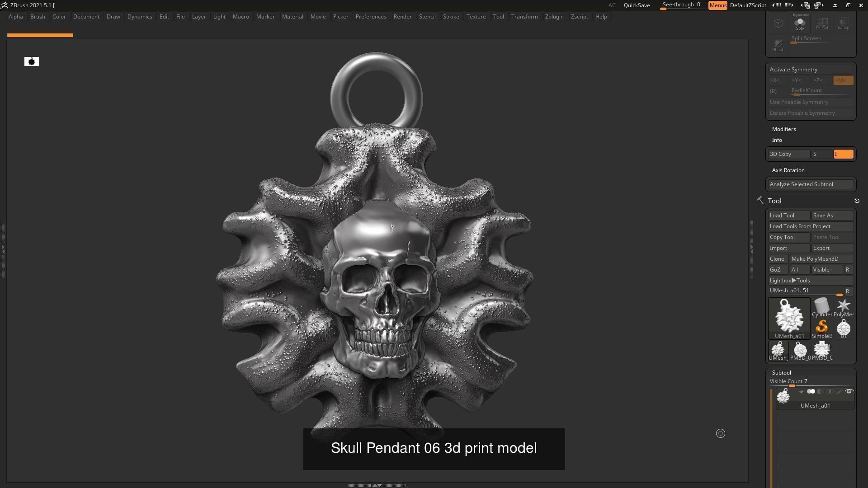868x488 pixels.
Task: Click the large UMesh_a01 current tool thumbnail
Action: 789,318
